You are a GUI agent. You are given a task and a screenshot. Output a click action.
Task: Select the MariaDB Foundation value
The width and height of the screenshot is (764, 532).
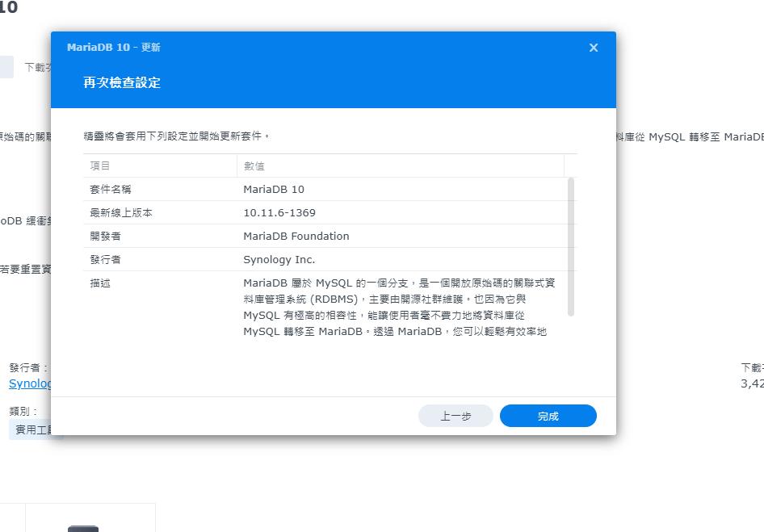(x=296, y=236)
